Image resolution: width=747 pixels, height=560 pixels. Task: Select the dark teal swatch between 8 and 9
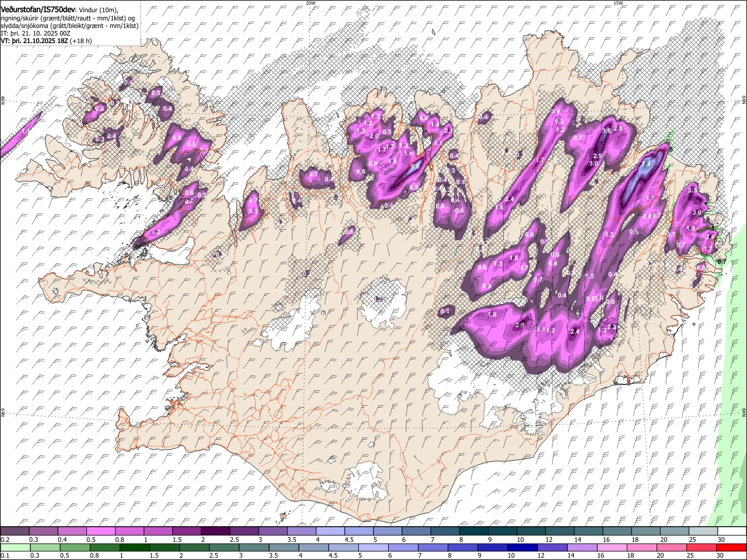(474, 531)
